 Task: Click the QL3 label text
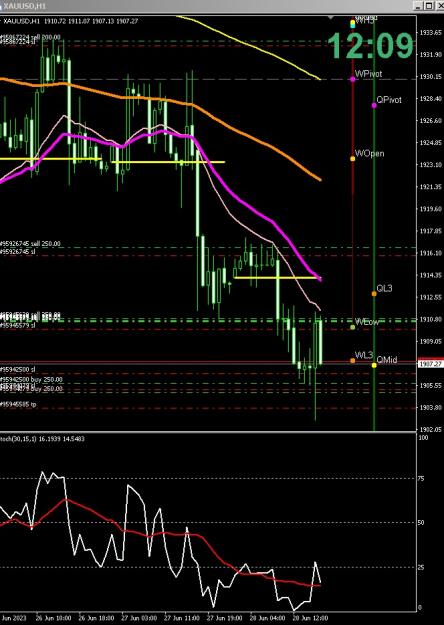384,288
